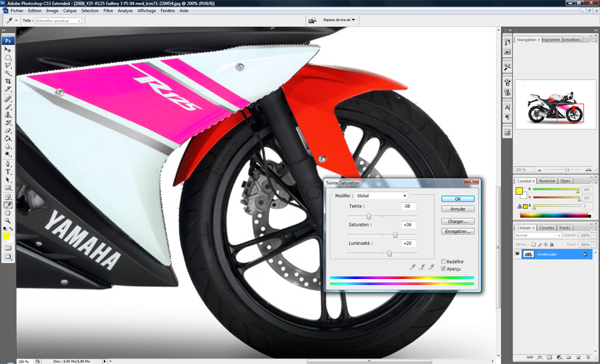Open the Calque menu
This screenshot has height=364, width=600.
click(x=70, y=11)
